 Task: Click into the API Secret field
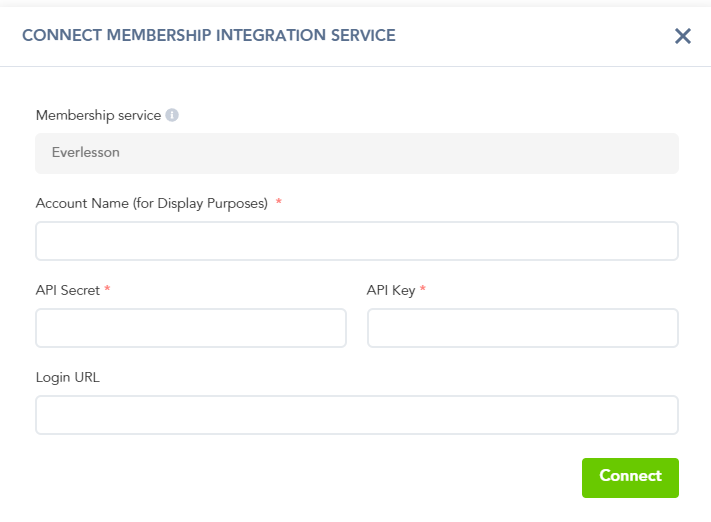[x=191, y=328]
